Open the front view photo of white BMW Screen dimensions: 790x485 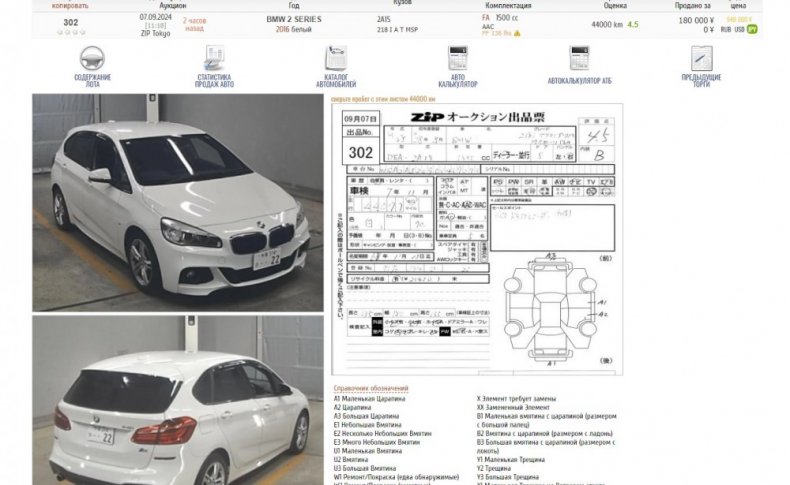[x=178, y=202]
